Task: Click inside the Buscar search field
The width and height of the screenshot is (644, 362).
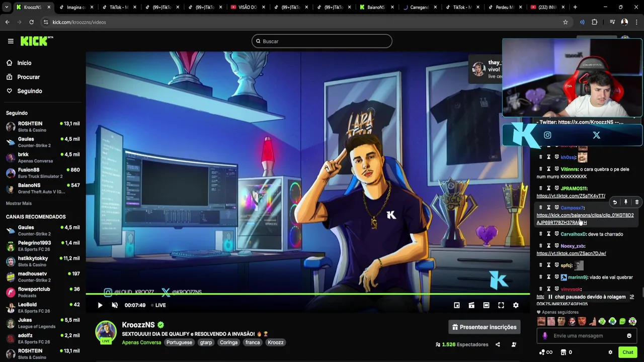Action: tap(322, 41)
